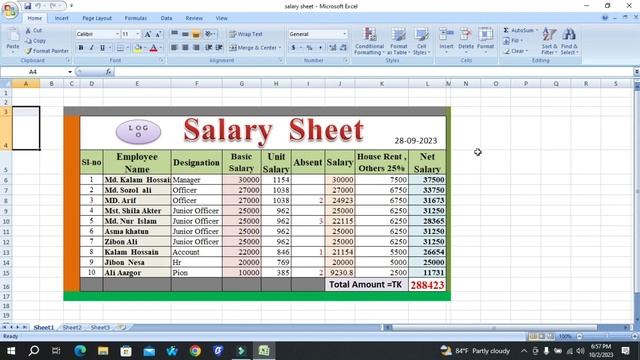
Task: Toggle Italic formatting
Action: point(91,48)
